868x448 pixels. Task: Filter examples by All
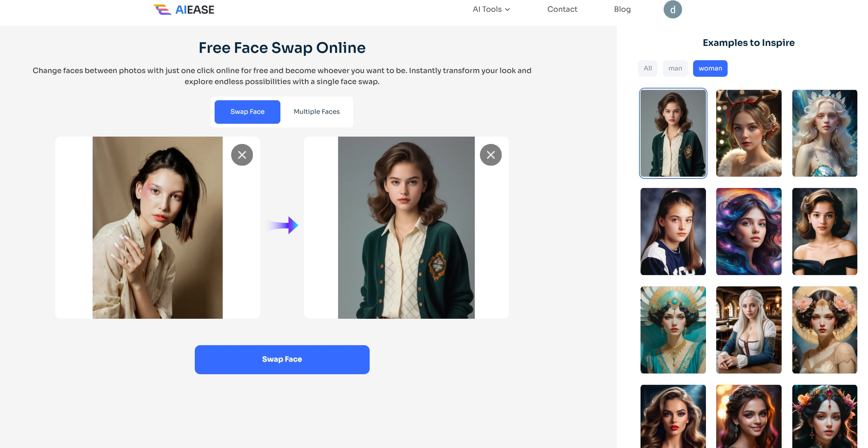click(648, 68)
